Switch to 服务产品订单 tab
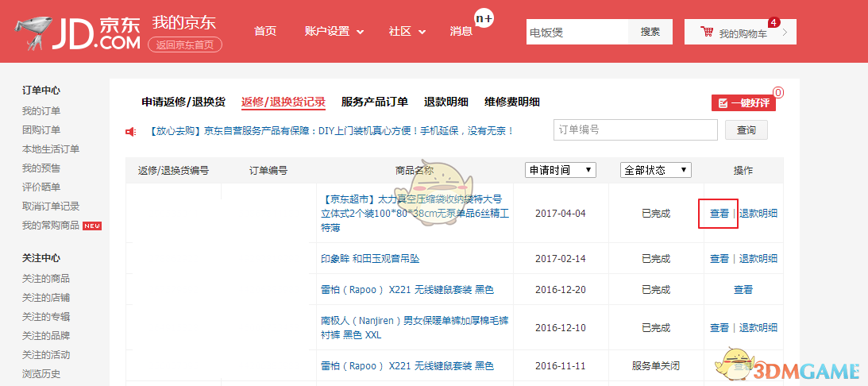The height and width of the screenshot is (386, 868). coord(375,102)
